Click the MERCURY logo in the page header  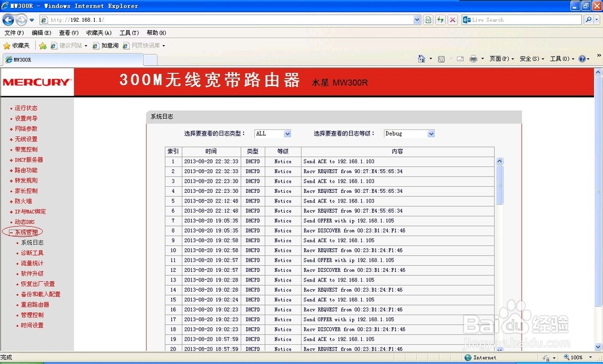click(x=36, y=82)
